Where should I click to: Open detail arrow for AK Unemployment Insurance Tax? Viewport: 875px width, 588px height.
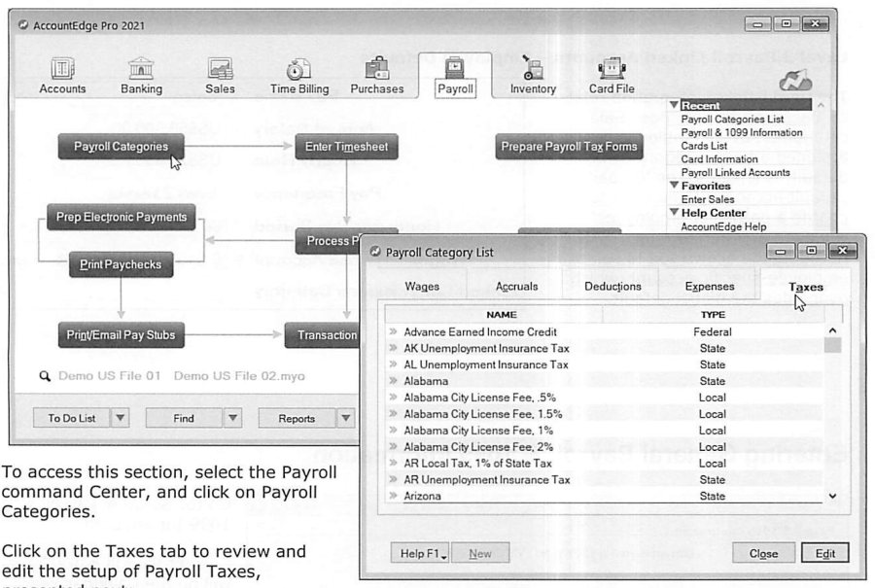(393, 348)
